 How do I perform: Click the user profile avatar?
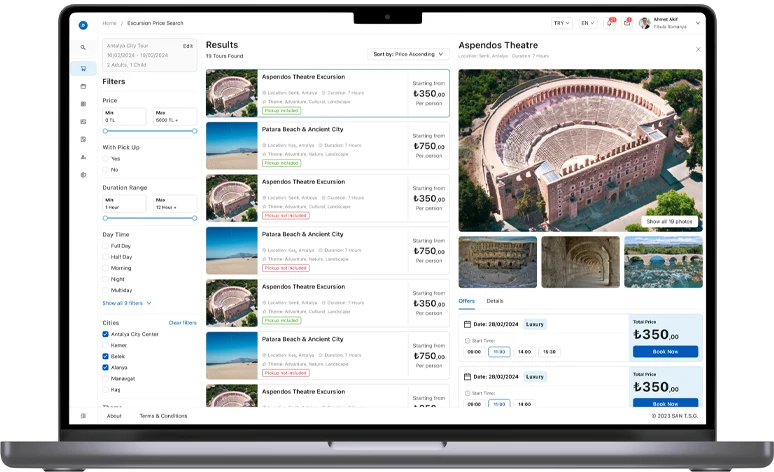pyautogui.click(x=644, y=23)
